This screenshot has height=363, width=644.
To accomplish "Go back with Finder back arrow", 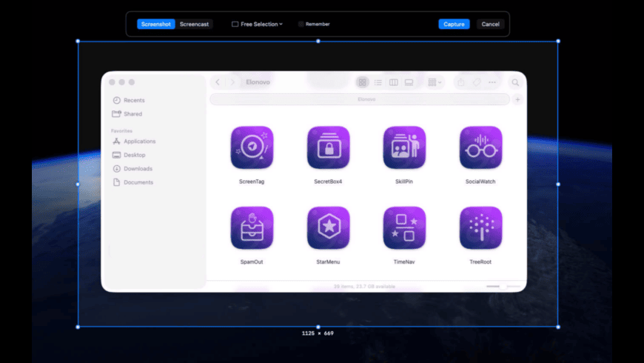I will [x=218, y=82].
